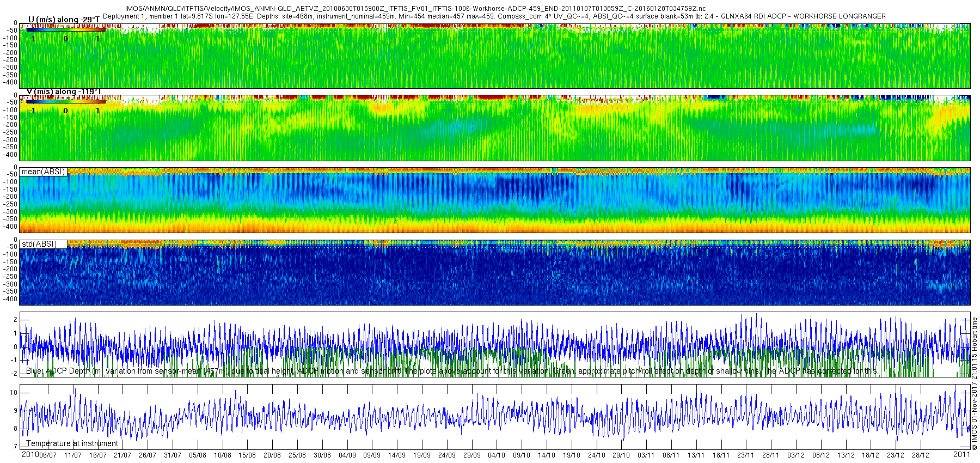This screenshot has height=463, width=980.
Task: Click the 'U (m/s) along -29°T' panel label
Action: click(64, 20)
